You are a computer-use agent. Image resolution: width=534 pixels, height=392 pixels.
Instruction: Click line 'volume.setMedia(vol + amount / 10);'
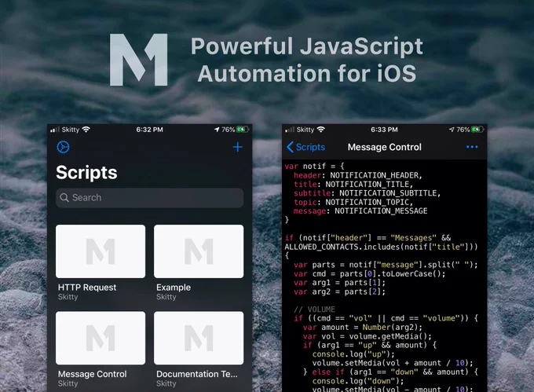(x=393, y=363)
